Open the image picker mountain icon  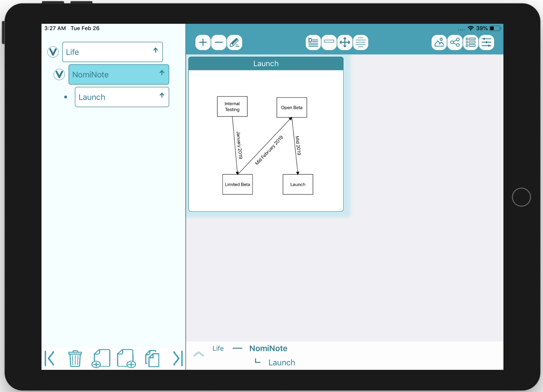[439, 42]
